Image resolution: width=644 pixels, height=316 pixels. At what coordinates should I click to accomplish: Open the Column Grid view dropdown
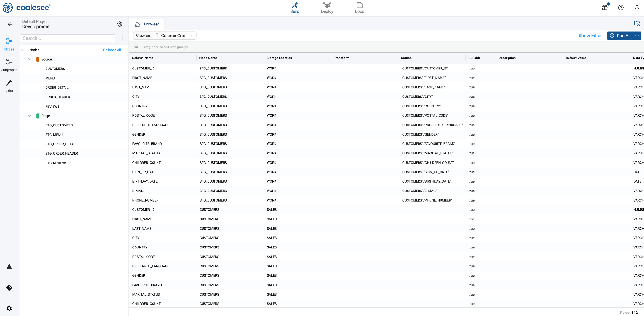tap(174, 36)
